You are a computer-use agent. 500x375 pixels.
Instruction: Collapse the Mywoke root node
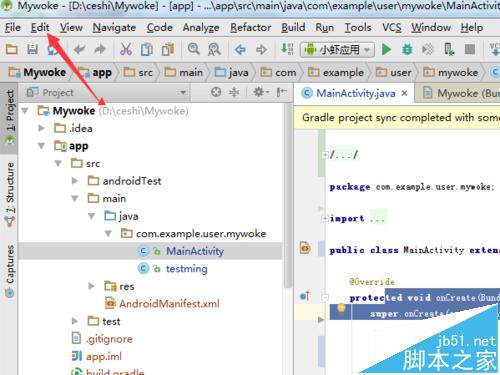tap(25, 111)
